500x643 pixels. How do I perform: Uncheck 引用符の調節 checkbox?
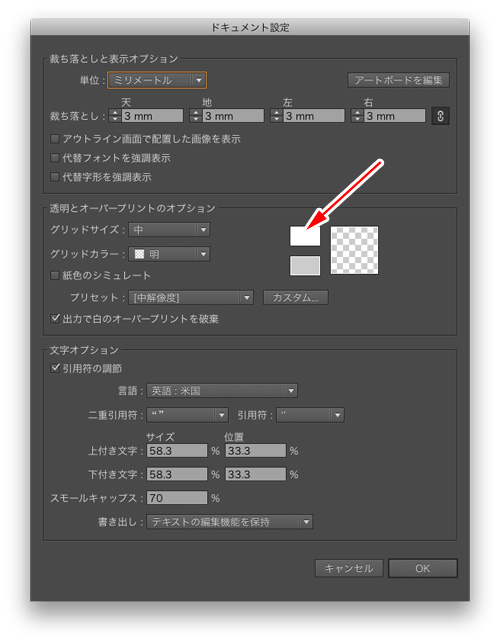point(55,368)
